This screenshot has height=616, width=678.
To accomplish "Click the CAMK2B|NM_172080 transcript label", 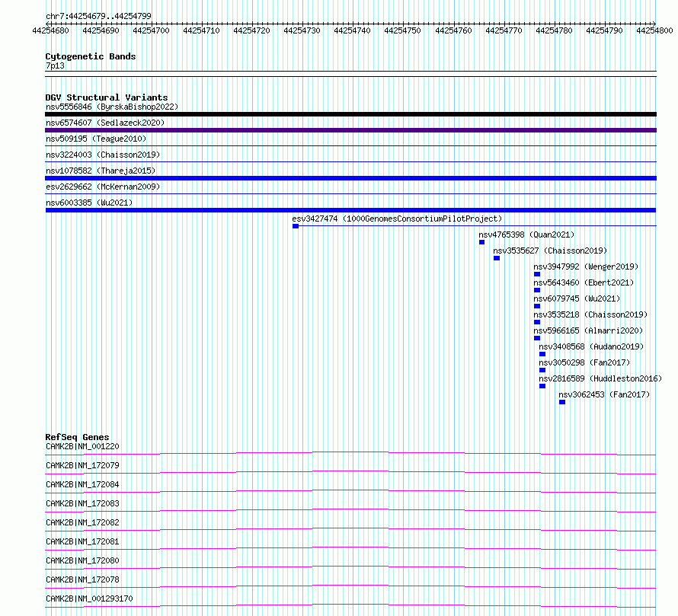I will [82, 560].
